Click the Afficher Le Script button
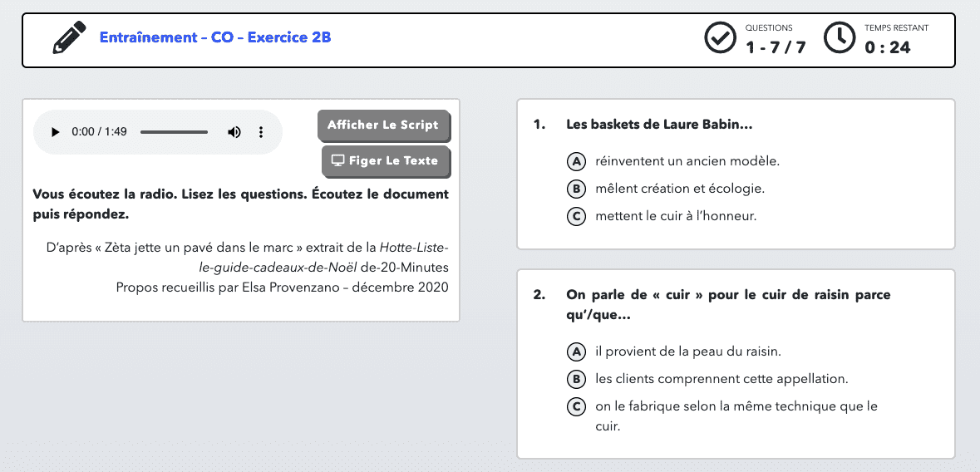The width and height of the screenshot is (980, 472). (x=383, y=125)
